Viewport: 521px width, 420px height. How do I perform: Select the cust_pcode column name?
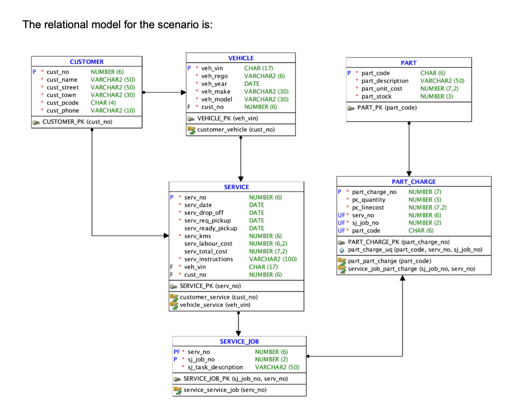tap(63, 103)
